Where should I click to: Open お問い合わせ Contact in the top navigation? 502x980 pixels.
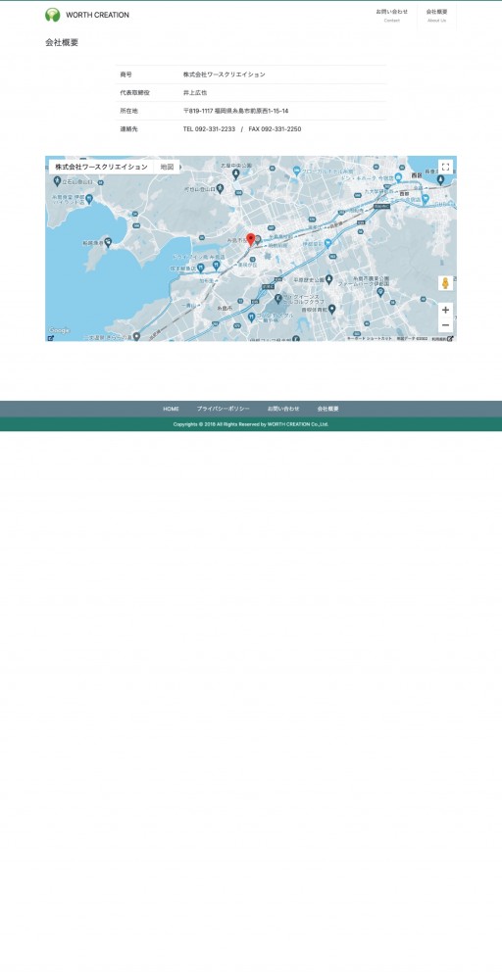[392, 16]
